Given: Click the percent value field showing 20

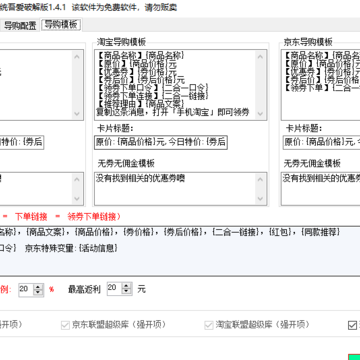Looking at the screenshot, I should coord(26,289).
